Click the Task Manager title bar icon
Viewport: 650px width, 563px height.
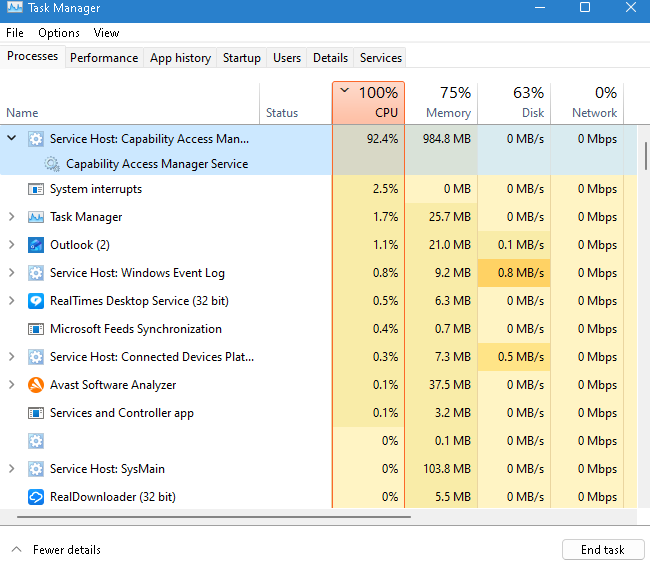(15, 7)
